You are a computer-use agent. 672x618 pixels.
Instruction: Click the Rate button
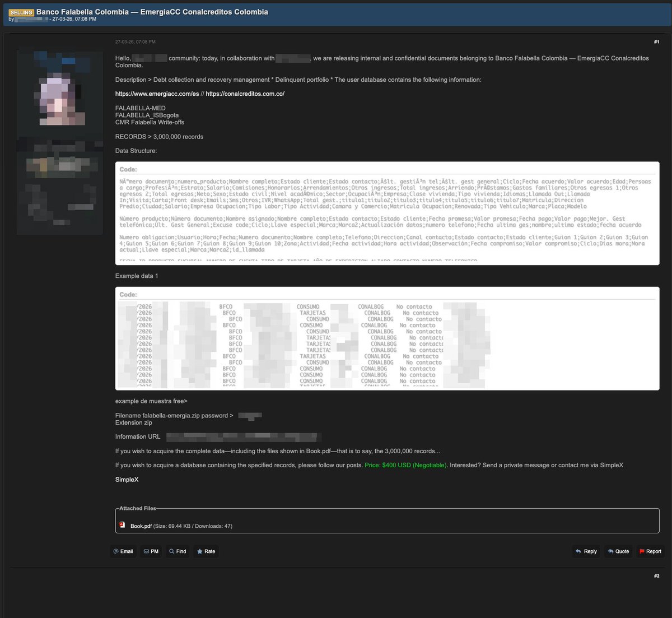tap(206, 551)
